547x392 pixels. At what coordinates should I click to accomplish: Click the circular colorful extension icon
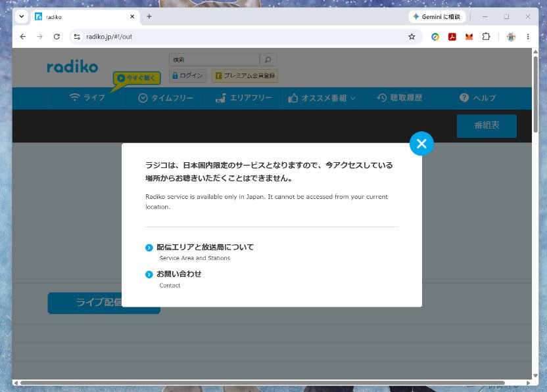pyautogui.click(x=435, y=37)
